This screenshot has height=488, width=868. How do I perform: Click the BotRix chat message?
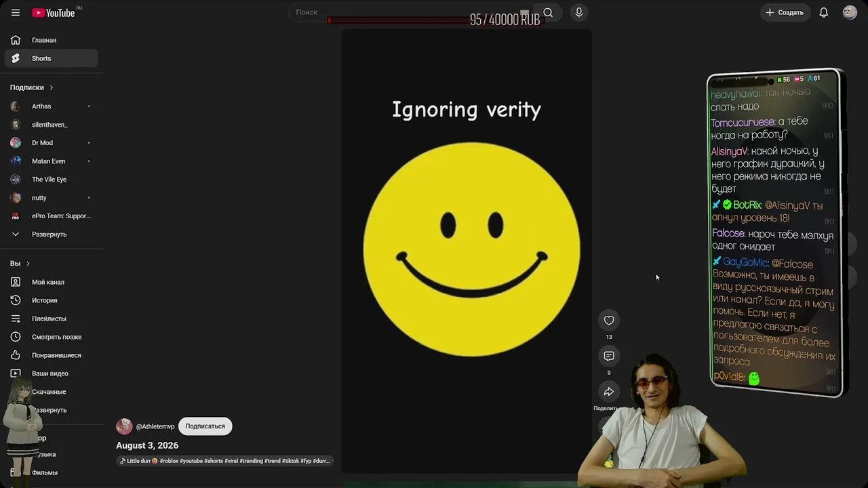772,211
